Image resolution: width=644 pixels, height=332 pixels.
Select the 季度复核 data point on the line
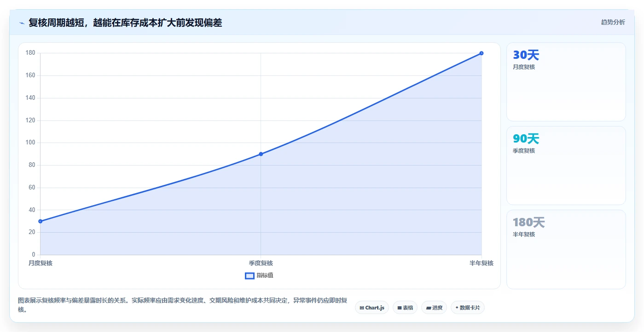point(261,154)
